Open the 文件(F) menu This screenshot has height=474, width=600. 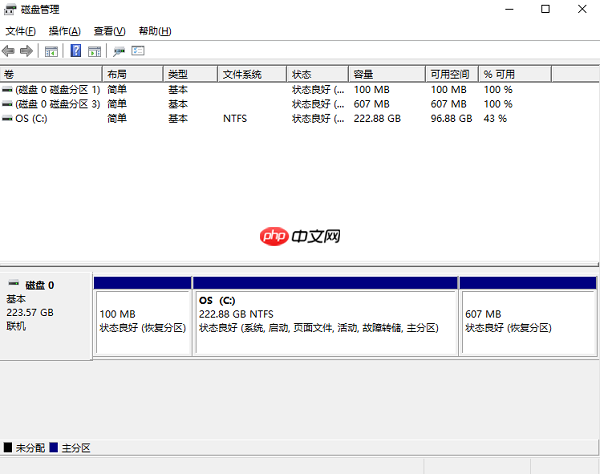pos(21,31)
